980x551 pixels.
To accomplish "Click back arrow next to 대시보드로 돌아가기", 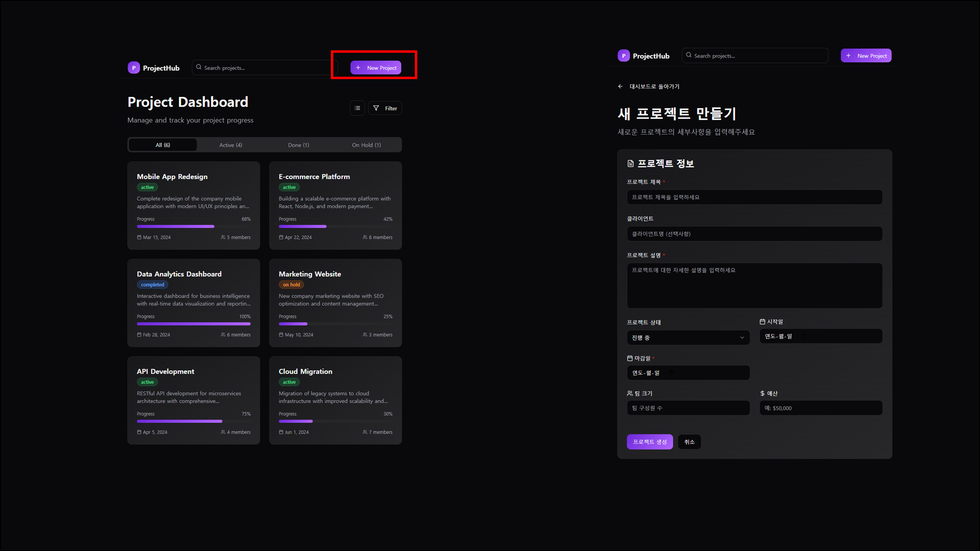I will [x=620, y=86].
